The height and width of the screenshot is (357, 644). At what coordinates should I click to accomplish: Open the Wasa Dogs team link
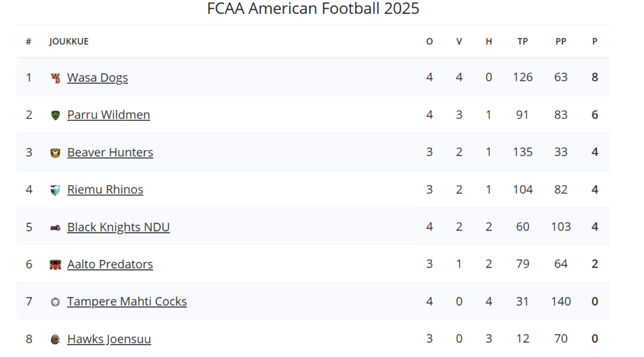(x=97, y=77)
